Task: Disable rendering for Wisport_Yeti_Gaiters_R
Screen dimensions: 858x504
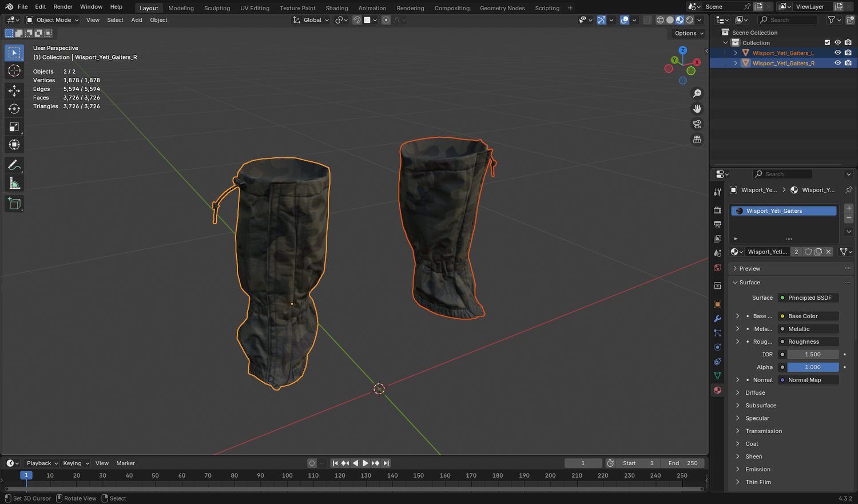Action: (848, 63)
